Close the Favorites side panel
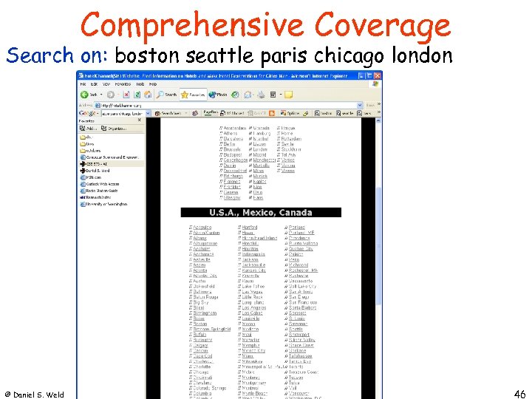 pyautogui.click(x=140, y=120)
